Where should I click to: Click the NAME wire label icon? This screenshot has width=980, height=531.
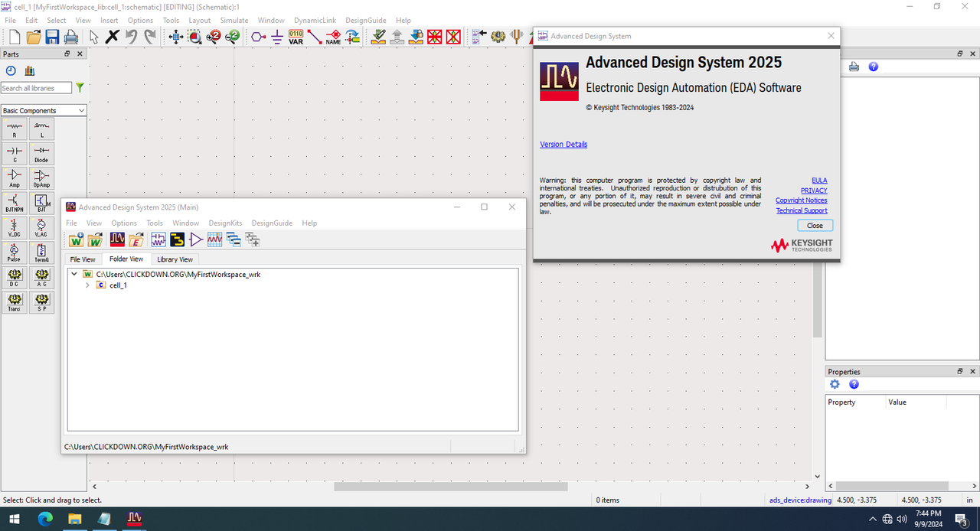coord(333,37)
